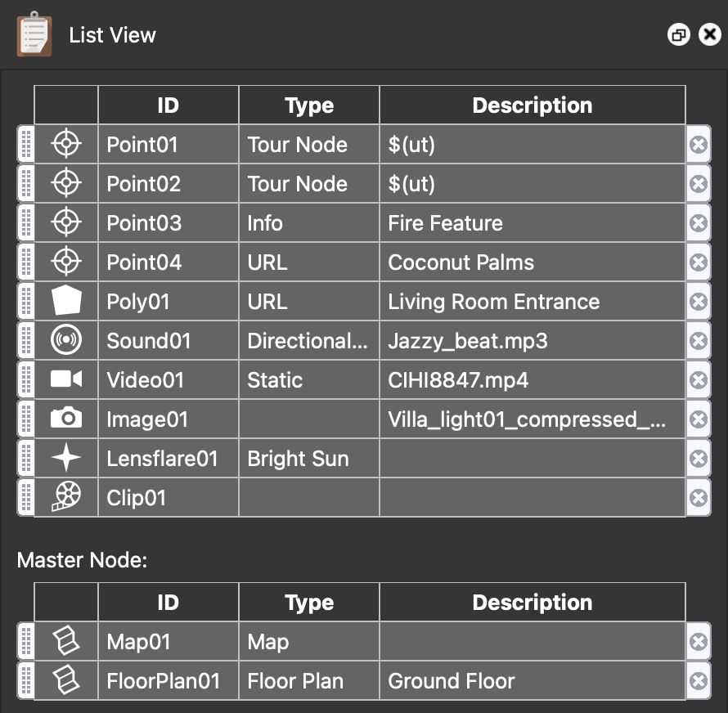Delete the Poly01 row
This screenshot has width=728, height=713.
(x=698, y=302)
